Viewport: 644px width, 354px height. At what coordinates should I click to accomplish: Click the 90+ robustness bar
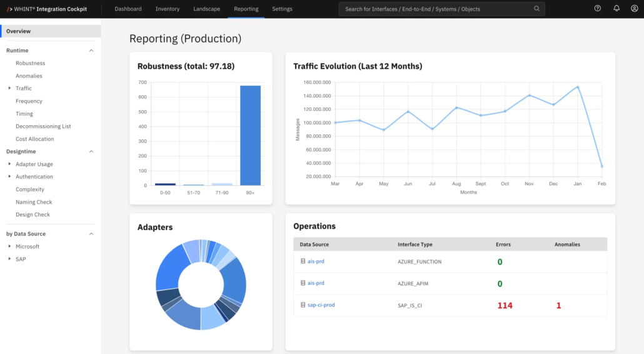250,136
